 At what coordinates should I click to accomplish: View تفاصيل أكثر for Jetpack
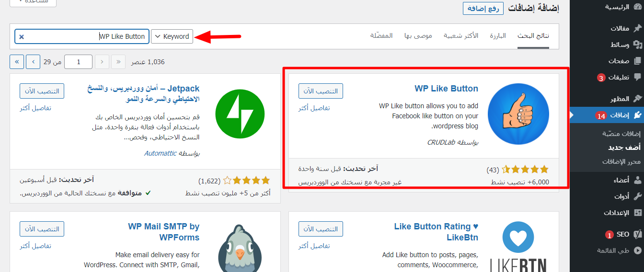click(35, 108)
